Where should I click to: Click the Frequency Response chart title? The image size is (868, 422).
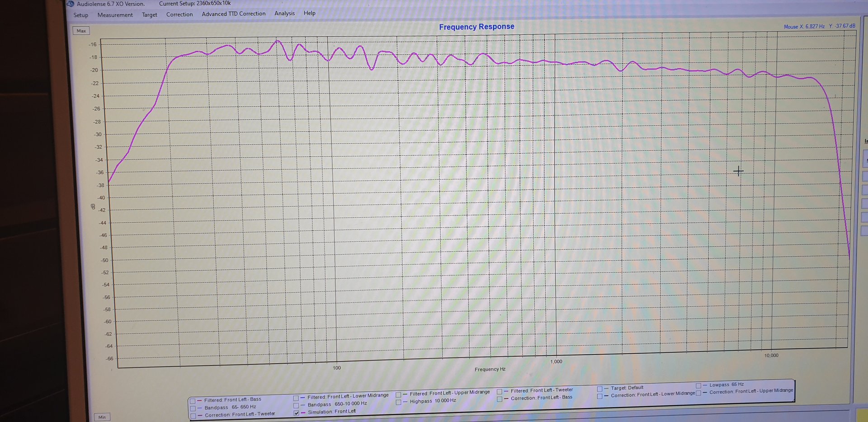pos(476,27)
